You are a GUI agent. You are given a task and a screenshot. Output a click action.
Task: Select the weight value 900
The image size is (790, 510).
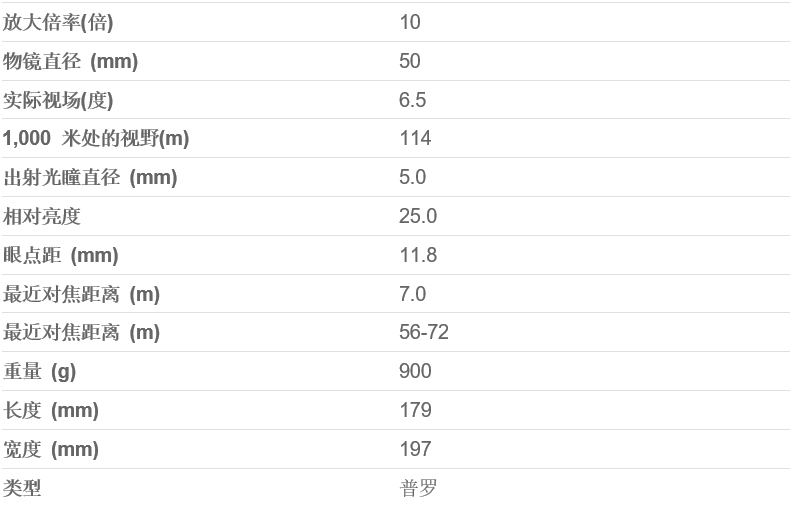(415, 371)
